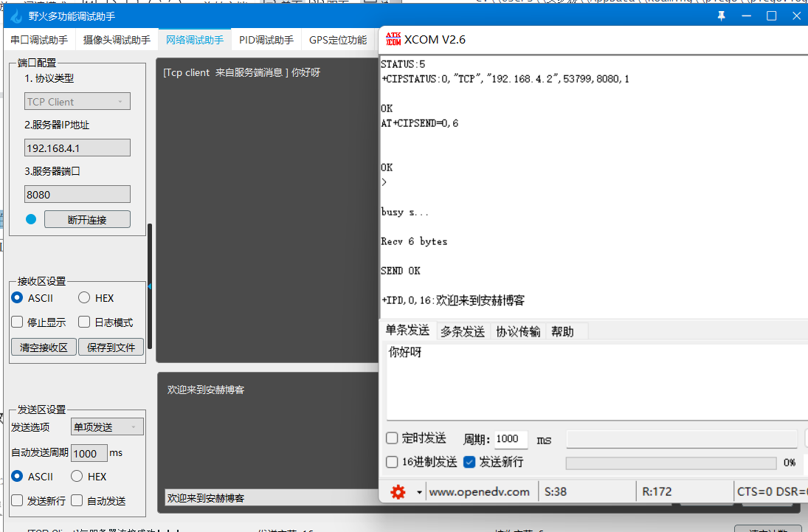Disable the 发送新行 checkbox in XCOM
808x532 pixels.
pos(470,462)
